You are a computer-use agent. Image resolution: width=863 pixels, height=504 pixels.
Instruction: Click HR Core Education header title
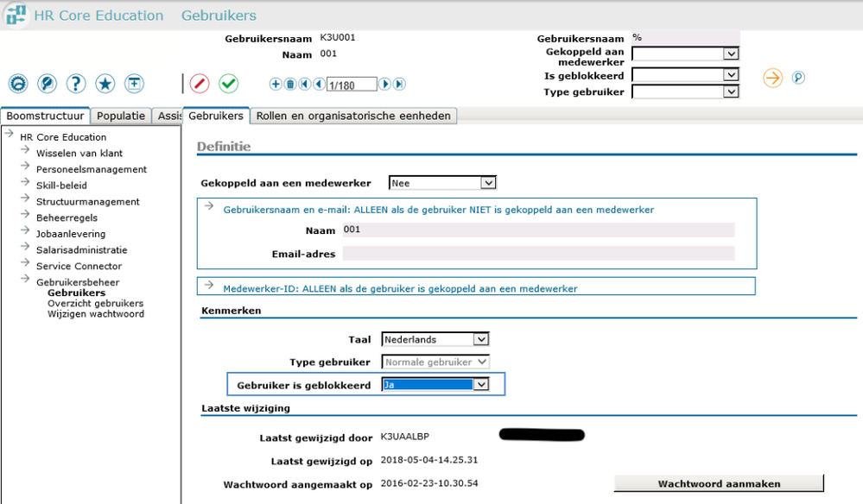[x=98, y=16]
